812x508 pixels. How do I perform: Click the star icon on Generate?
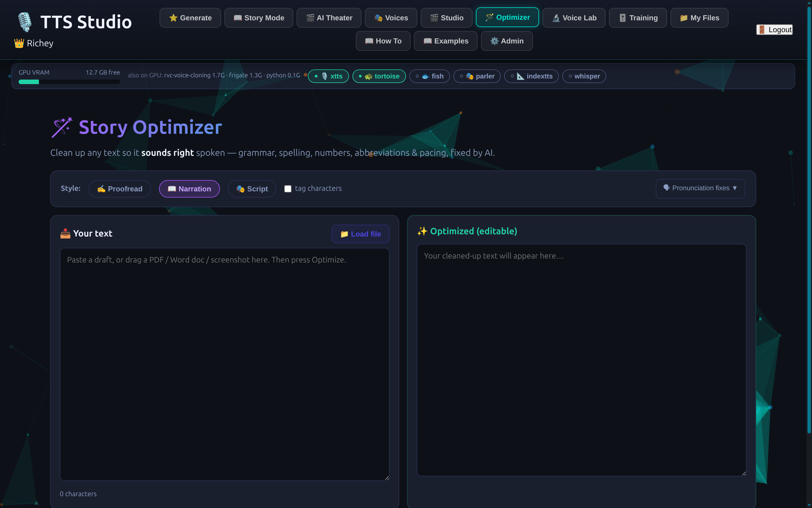coord(173,18)
